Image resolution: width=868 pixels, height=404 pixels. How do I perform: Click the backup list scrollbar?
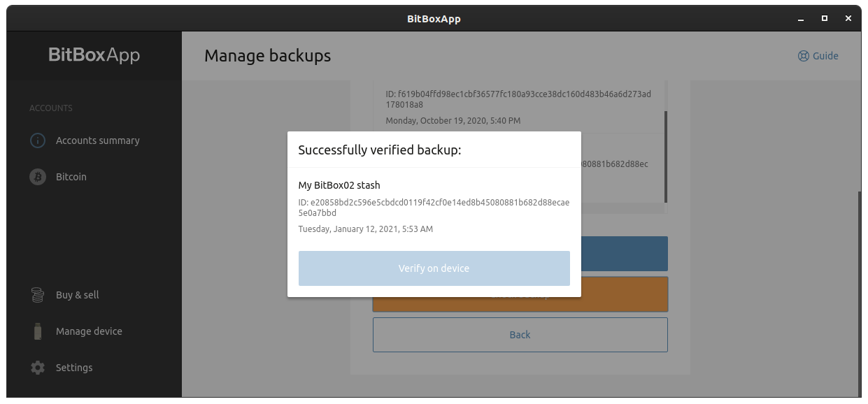tap(665, 156)
